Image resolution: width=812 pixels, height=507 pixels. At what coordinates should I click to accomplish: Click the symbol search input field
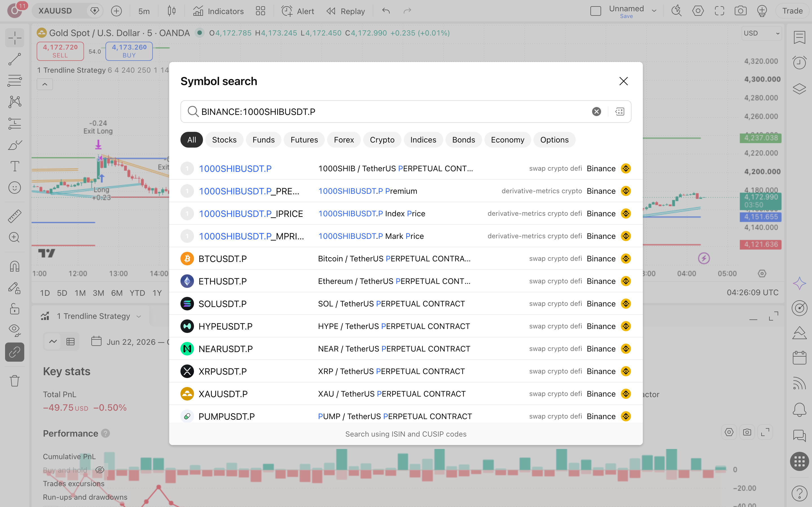(389, 112)
